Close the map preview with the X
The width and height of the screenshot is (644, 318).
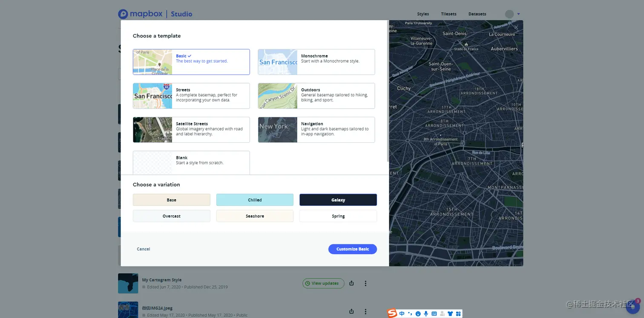pos(516,27)
